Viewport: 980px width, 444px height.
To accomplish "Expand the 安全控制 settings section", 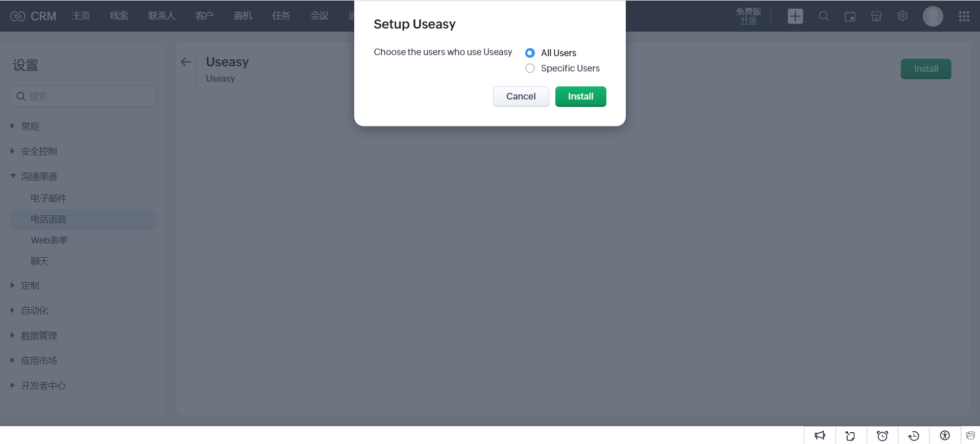I will click(x=39, y=152).
